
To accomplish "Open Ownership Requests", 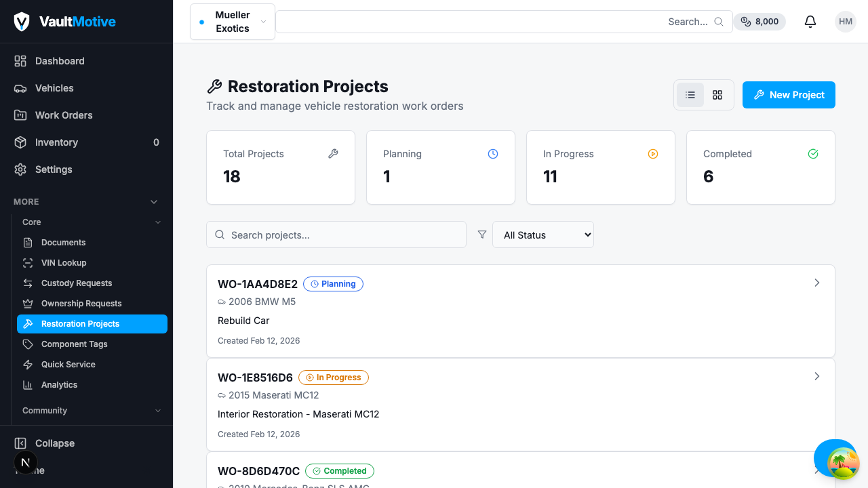I will pyautogui.click(x=92, y=304).
